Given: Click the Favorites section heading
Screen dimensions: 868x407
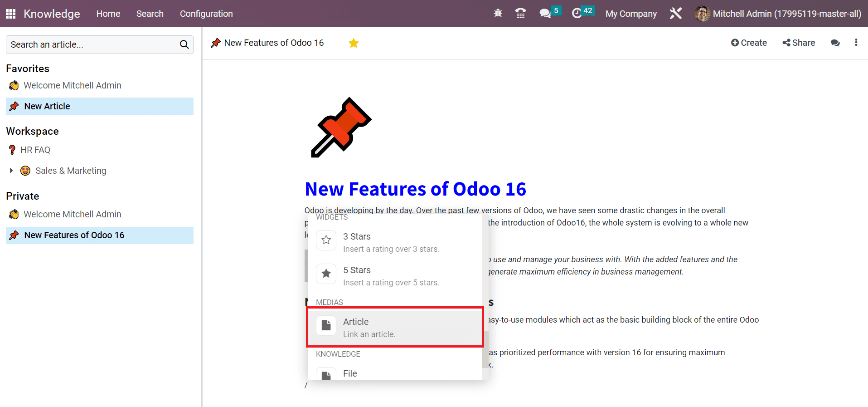Looking at the screenshot, I should pos(28,69).
